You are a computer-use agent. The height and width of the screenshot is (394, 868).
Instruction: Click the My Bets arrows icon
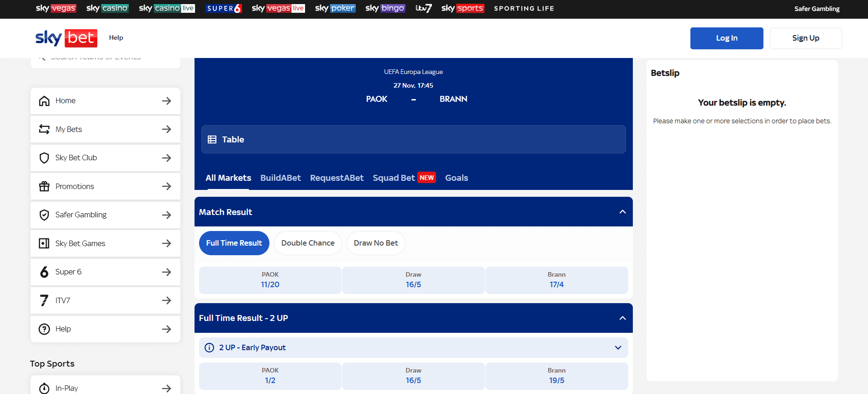click(x=44, y=129)
